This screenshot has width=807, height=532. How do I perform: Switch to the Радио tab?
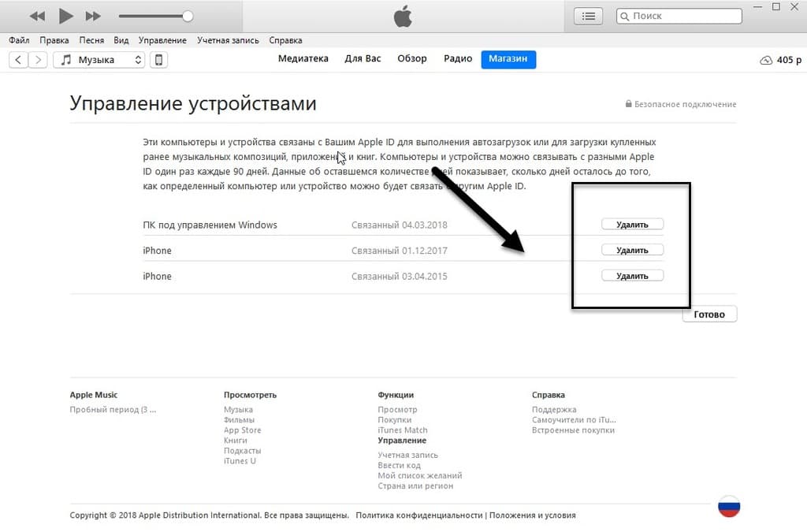click(x=458, y=58)
